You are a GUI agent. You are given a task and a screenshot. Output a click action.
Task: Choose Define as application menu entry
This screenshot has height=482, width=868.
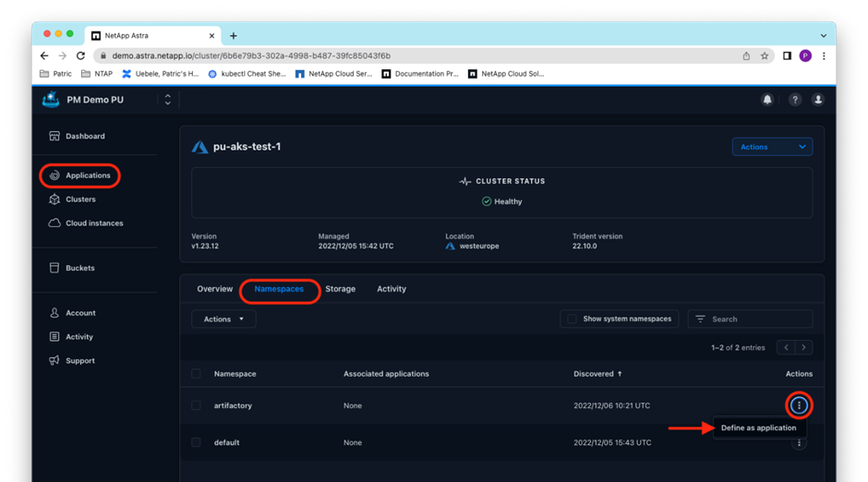(x=759, y=428)
